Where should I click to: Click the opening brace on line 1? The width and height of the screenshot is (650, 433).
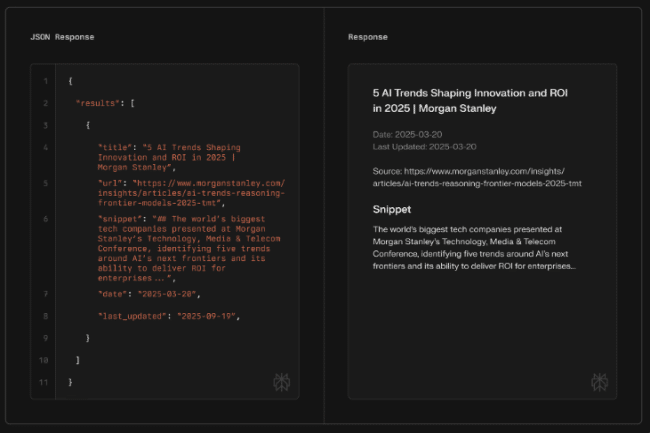(x=69, y=81)
